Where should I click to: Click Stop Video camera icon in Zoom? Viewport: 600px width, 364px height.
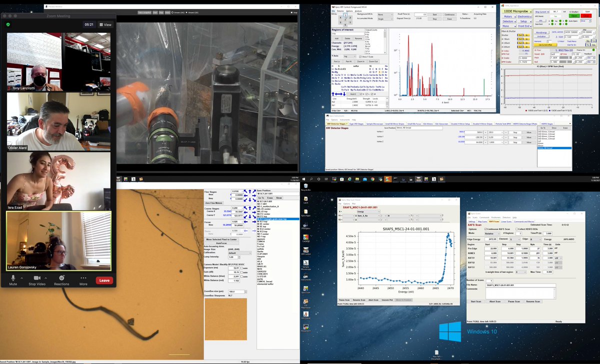pyautogui.click(x=37, y=280)
